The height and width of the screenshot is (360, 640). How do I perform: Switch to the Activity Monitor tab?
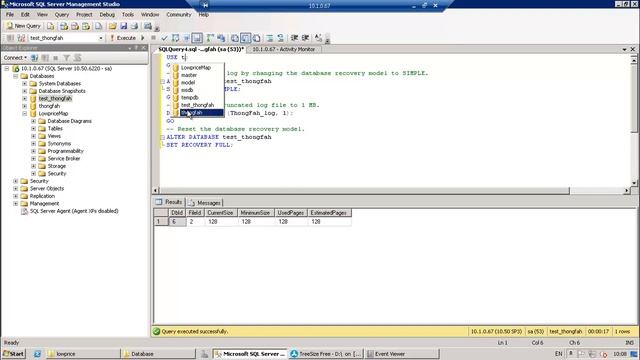(284, 49)
